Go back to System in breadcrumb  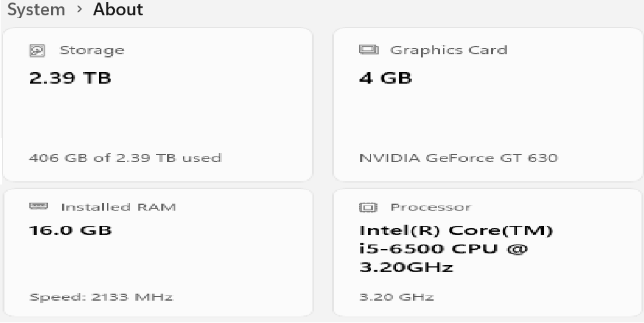(36, 10)
